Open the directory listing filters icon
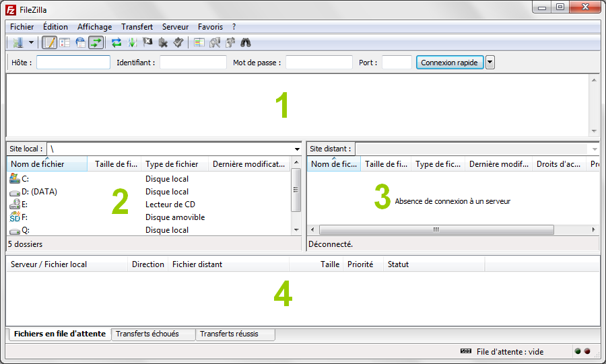This screenshot has height=364, width=606. [199, 42]
